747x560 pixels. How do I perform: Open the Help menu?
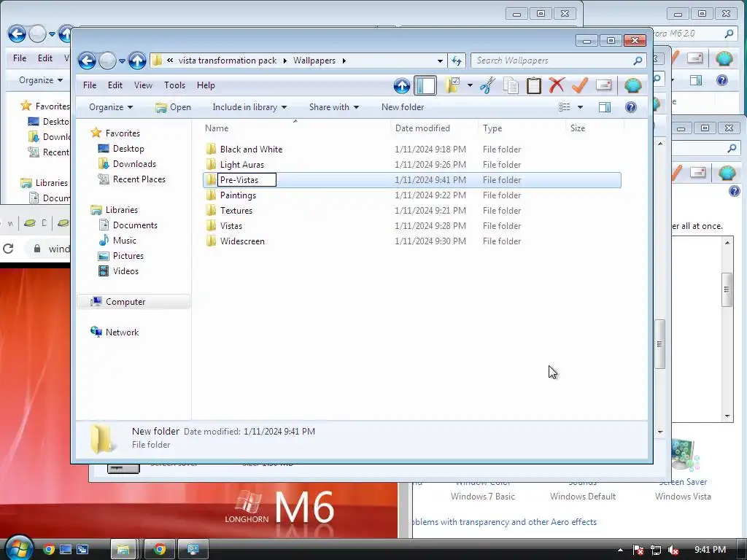point(206,85)
